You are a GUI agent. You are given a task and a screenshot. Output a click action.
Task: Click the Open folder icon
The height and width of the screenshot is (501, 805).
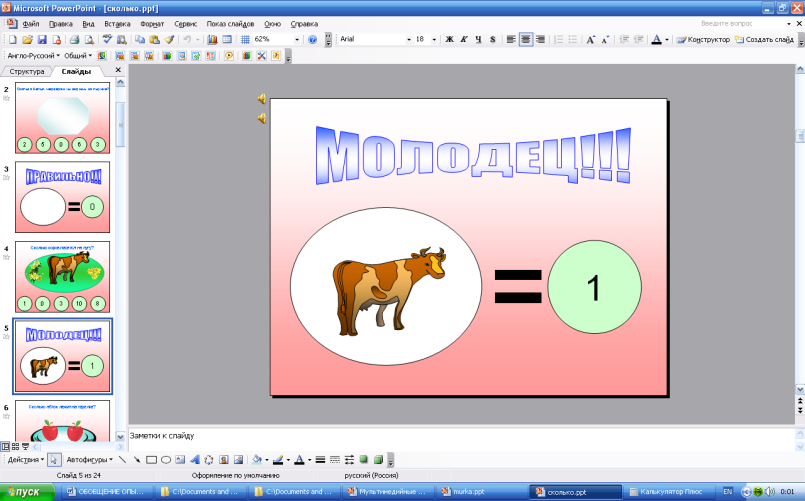click(x=27, y=39)
